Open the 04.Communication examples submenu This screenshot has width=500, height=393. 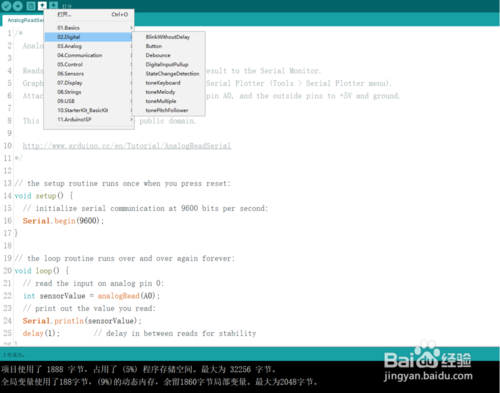[x=89, y=55]
